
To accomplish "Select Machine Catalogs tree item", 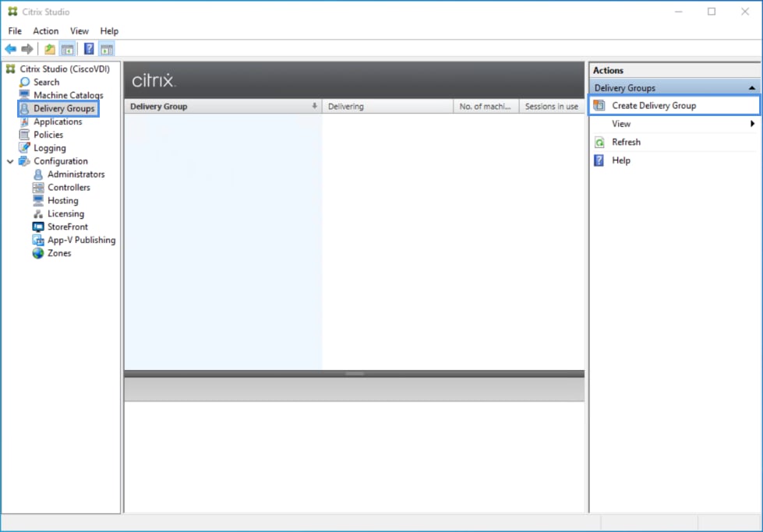I will click(x=68, y=95).
